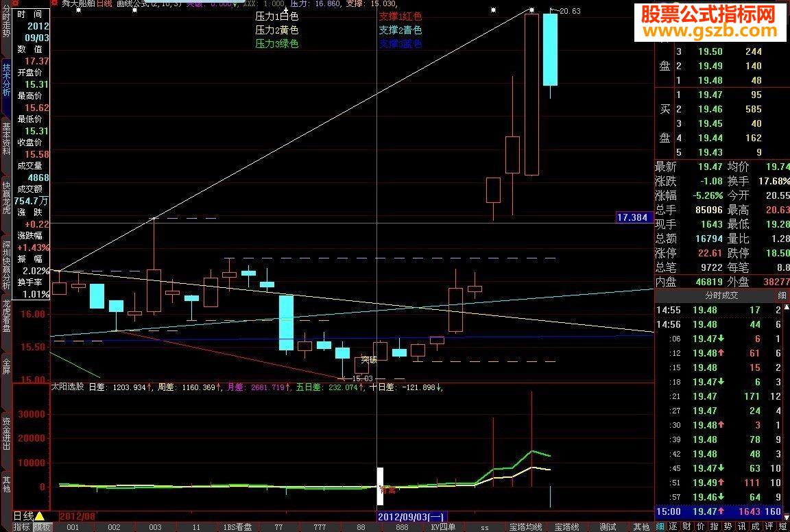Screen dimensions: 790x532
Task: Open the 宝塔线 template
Action: (x=566, y=527)
